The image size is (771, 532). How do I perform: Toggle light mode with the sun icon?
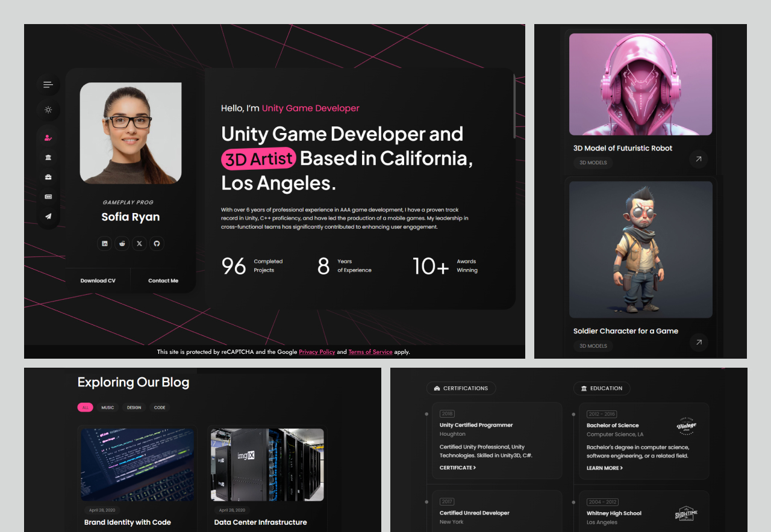(48, 110)
